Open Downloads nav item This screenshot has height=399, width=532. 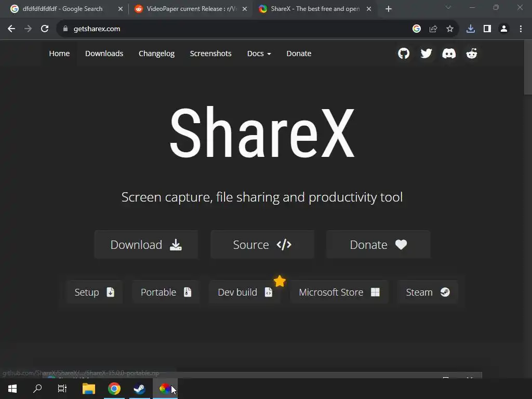pos(104,54)
